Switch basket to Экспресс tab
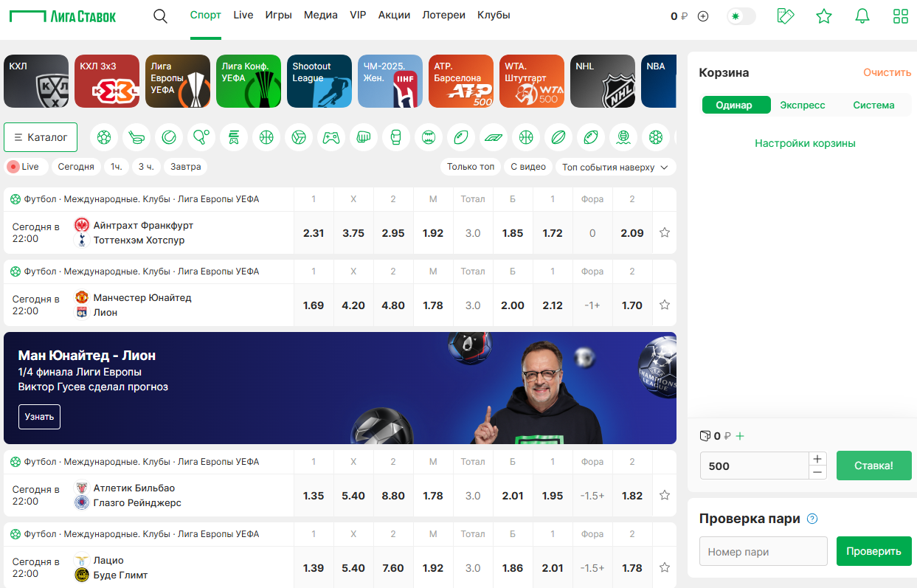 (x=803, y=105)
